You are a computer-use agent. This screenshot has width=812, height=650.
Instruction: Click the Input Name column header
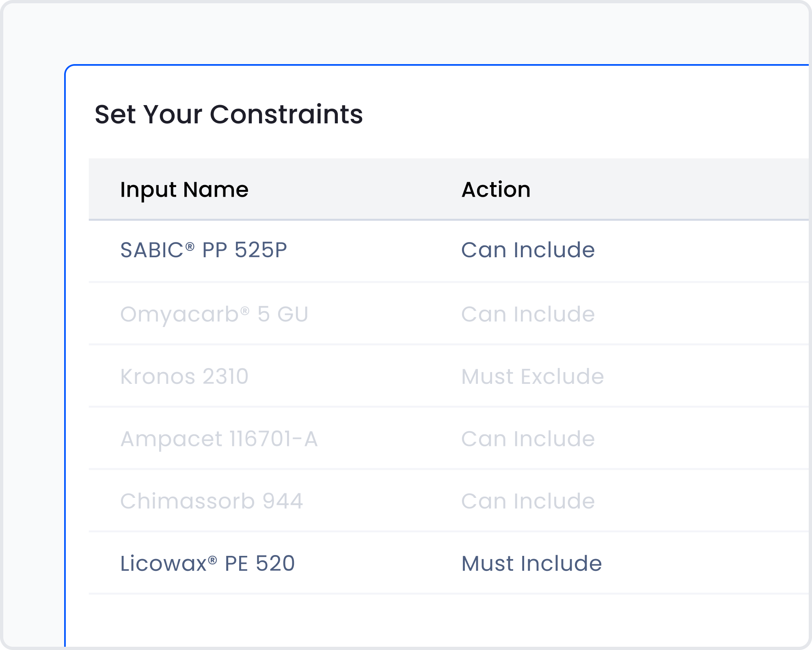tap(184, 189)
